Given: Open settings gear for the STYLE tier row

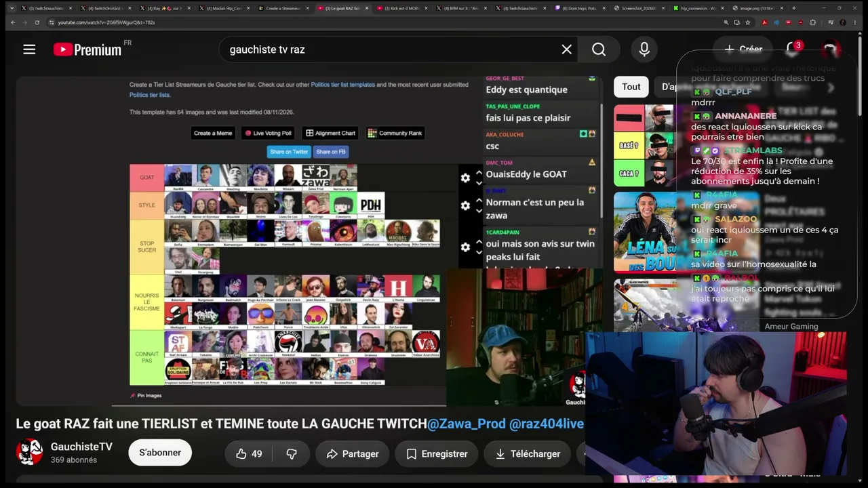Looking at the screenshot, I should 465,205.
